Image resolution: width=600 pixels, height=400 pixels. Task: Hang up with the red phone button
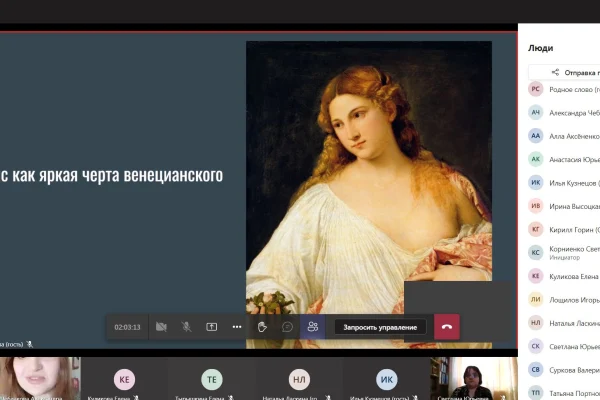[x=447, y=326]
